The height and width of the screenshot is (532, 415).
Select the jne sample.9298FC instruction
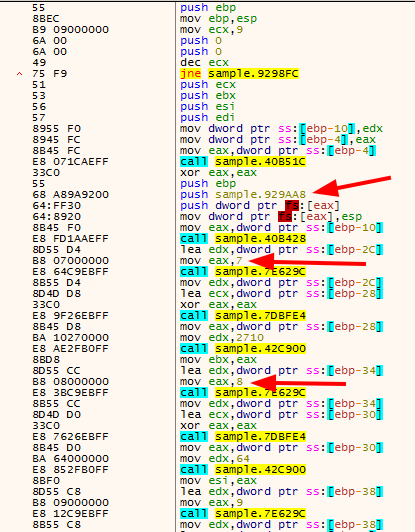point(239,74)
